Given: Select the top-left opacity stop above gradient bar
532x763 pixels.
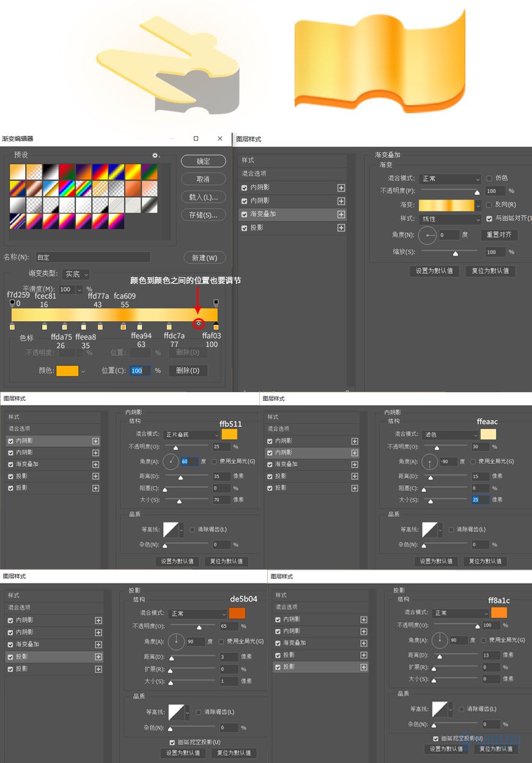Looking at the screenshot, I should (12, 303).
